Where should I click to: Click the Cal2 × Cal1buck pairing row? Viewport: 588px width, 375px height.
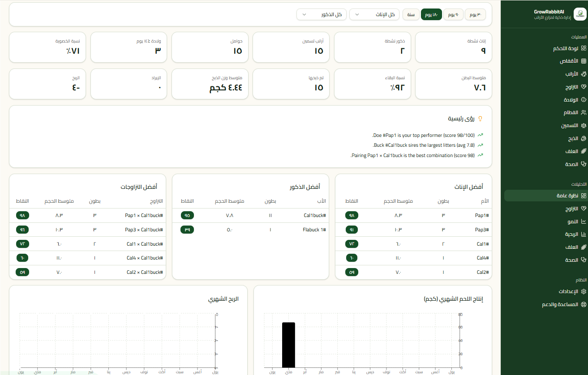tap(87, 272)
